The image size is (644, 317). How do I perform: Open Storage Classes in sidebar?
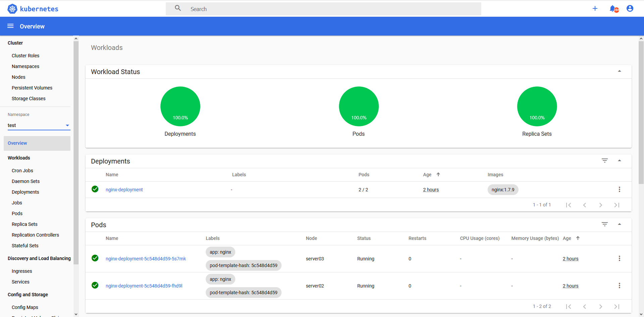tap(29, 99)
